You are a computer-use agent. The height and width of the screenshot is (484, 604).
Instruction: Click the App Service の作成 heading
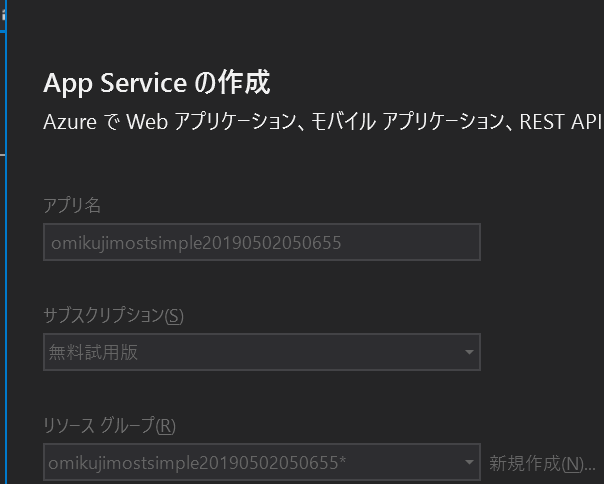pos(156,82)
